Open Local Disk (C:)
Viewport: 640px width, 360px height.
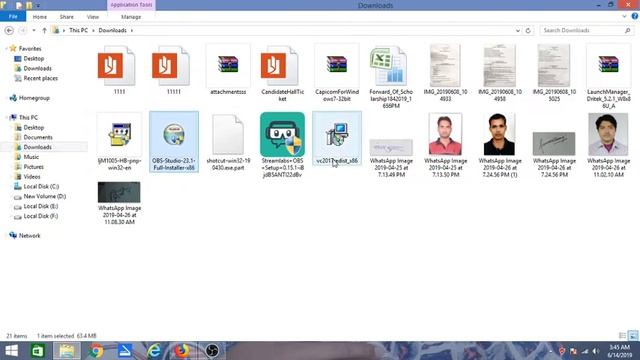pyautogui.click(x=41, y=186)
